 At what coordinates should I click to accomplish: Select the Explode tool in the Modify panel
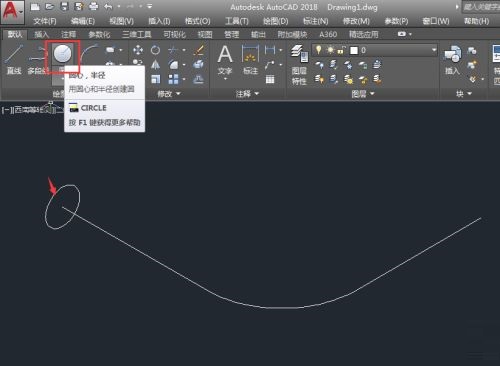tap(198, 64)
